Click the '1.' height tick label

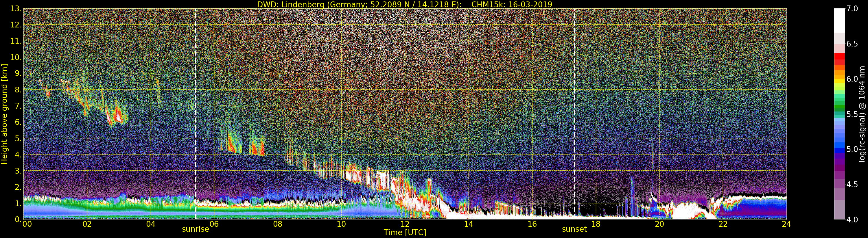18,203
